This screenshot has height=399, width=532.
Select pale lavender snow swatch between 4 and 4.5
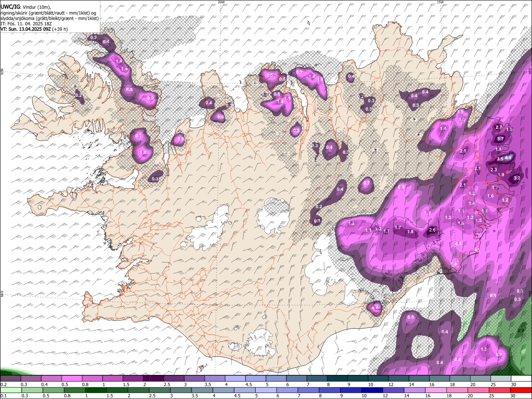click(x=234, y=379)
